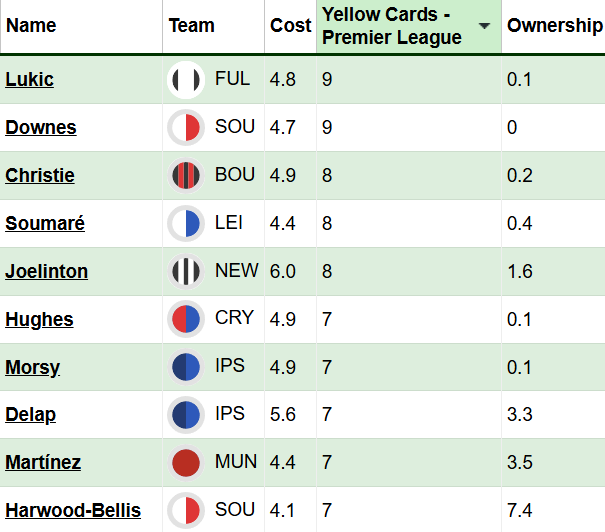
Task: Open Lukic player link
Action: (29, 79)
